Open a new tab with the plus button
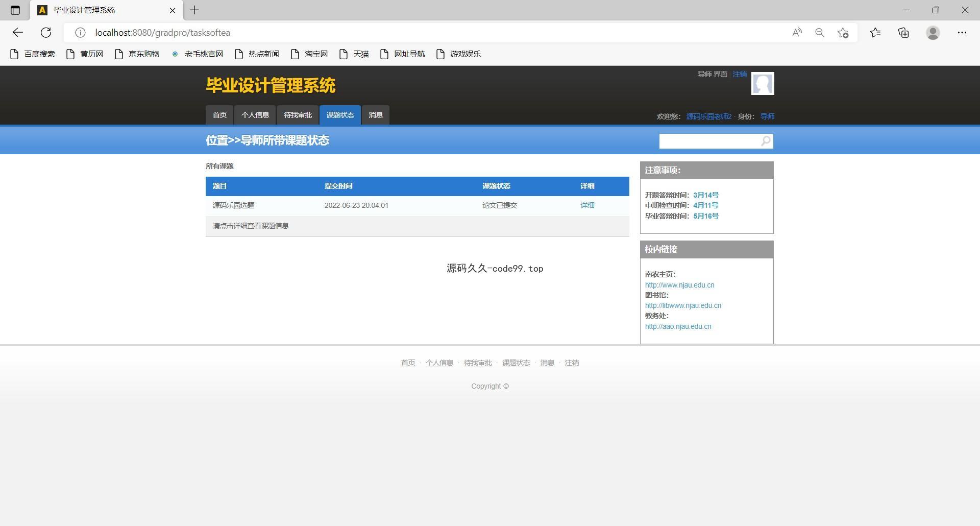980x526 pixels. (x=194, y=10)
